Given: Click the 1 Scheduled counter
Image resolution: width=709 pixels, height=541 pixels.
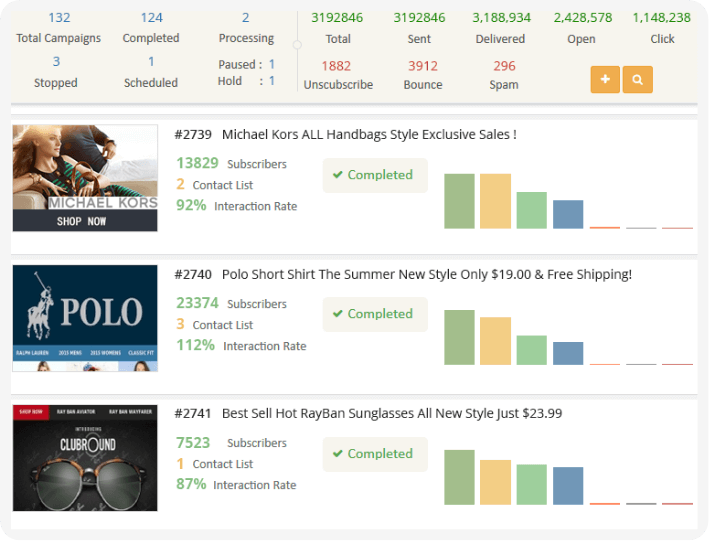Looking at the screenshot, I should 151,72.
